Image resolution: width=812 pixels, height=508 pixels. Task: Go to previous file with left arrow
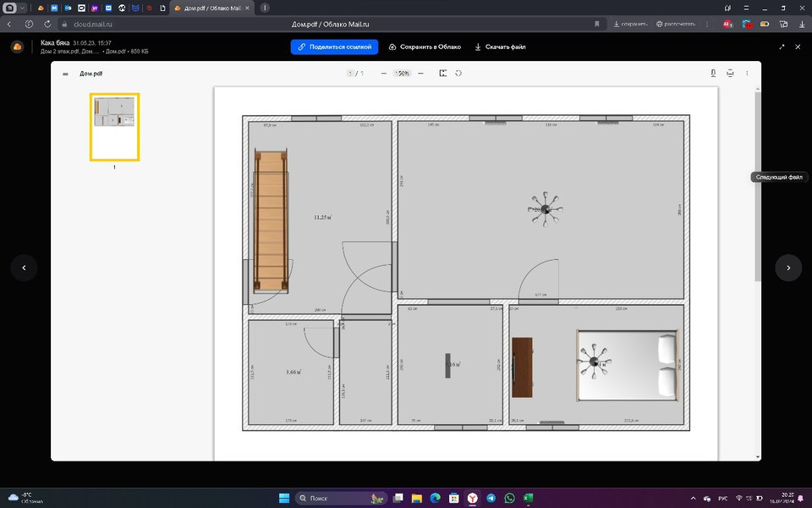coord(24,268)
